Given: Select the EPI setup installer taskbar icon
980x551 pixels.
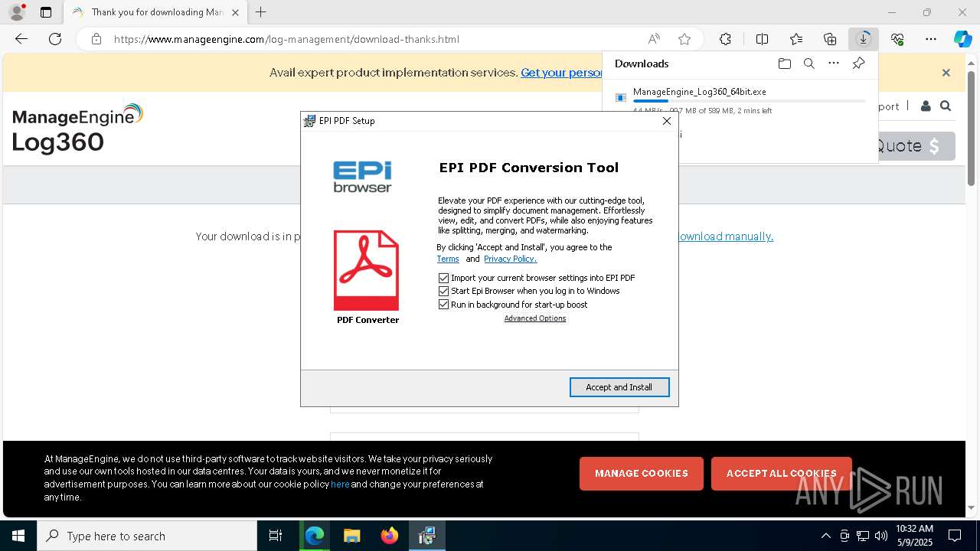Looking at the screenshot, I should pyautogui.click(x=426, y=536).
